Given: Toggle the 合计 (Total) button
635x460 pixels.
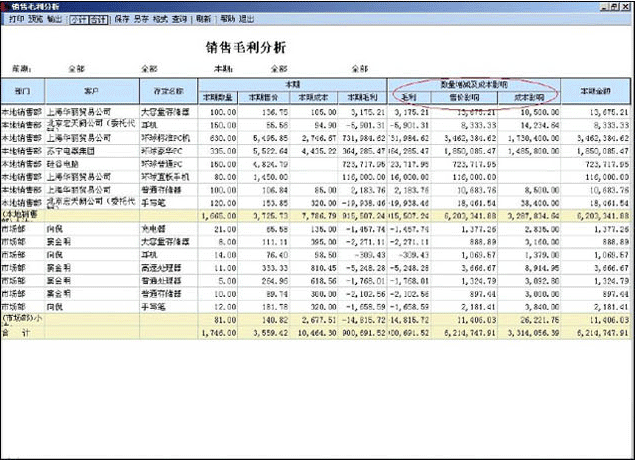Looking at the screenshot, I should (98, 19).
